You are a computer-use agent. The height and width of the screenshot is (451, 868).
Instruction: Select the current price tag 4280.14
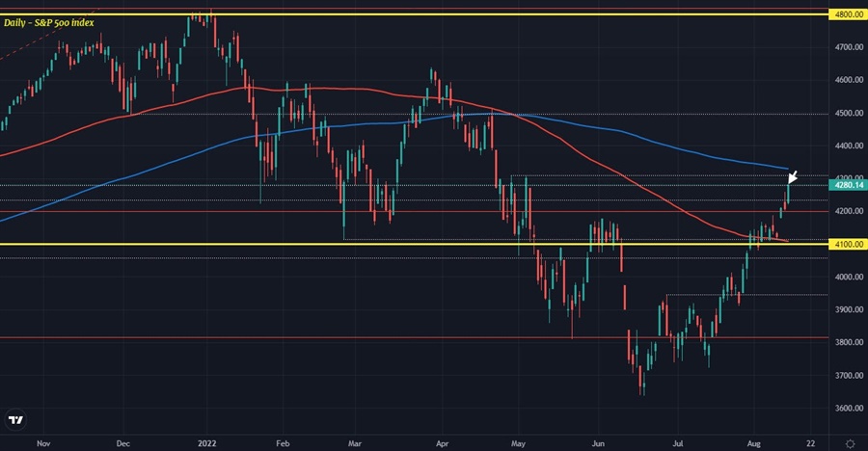[x=848, y=185]
